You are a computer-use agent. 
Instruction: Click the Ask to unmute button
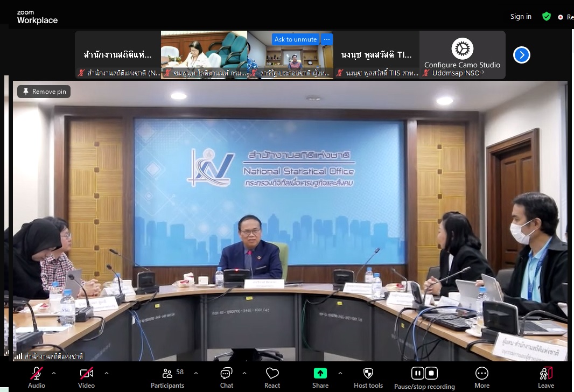point(296,39)
